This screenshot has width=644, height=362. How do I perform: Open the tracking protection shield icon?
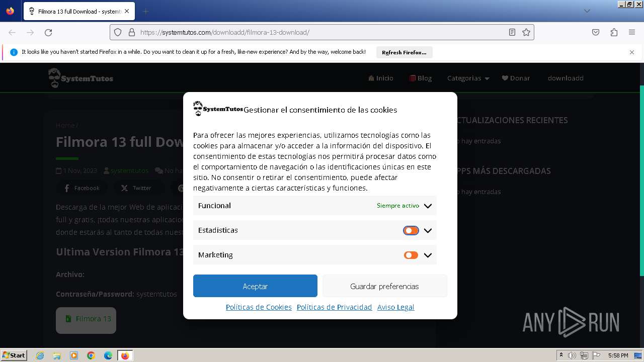pyautogui.click(x=118, y=32)
